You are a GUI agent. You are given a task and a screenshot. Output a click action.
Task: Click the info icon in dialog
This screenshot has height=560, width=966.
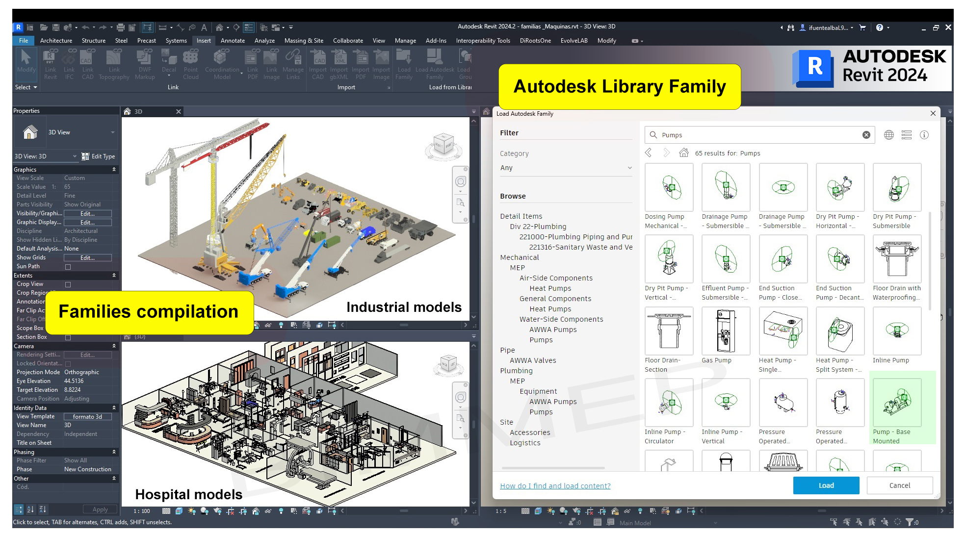(x=924, y=135)
